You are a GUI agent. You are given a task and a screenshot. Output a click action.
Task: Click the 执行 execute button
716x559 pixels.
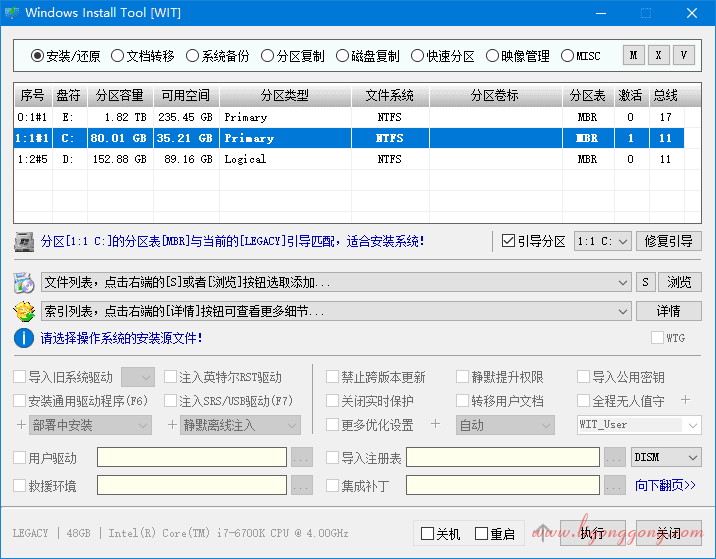tap(593, 533)
